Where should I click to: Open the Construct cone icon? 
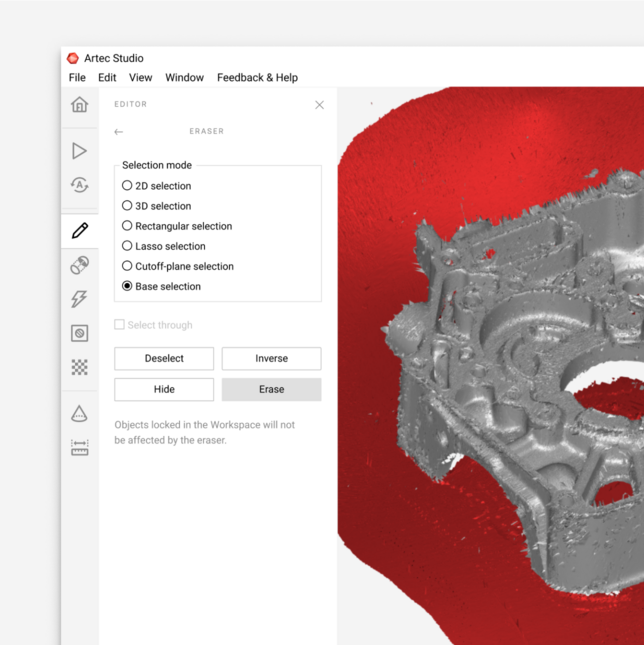click(80, 414)
